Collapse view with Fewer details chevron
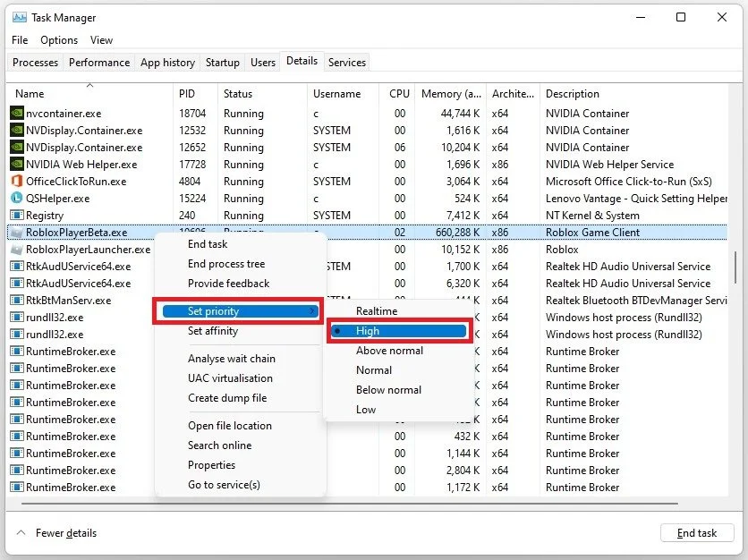The width and height of the screenshot is (748, 560). (21, 532)
